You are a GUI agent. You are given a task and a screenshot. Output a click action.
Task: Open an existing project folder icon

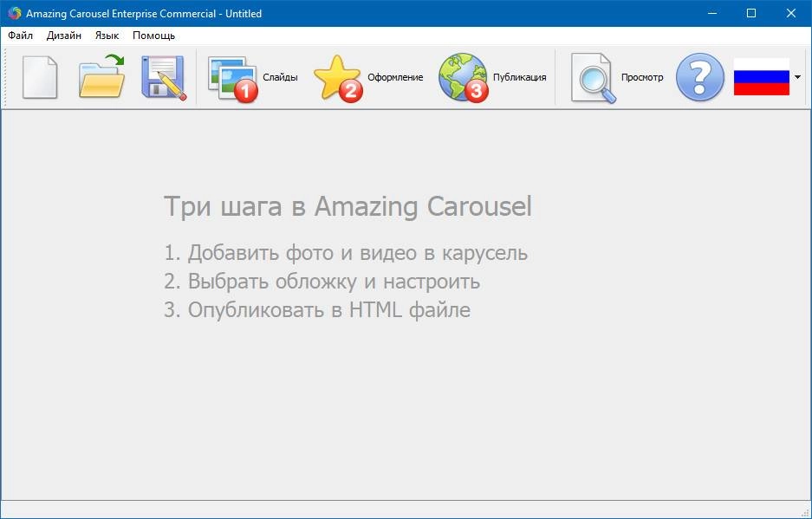tap(102, 76)
